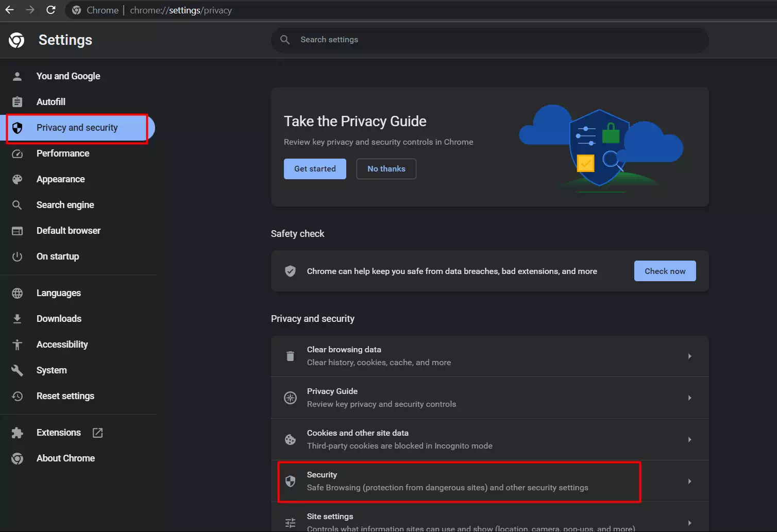
Task: Click the Downloads arrow icon
Action: [x=17, y=319]
